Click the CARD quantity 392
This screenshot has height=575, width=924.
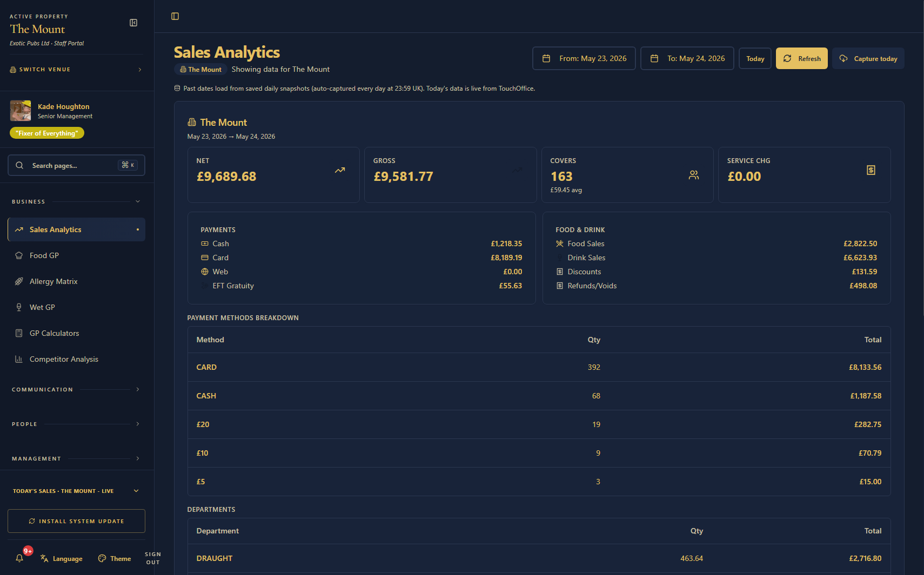pos(594,367)
